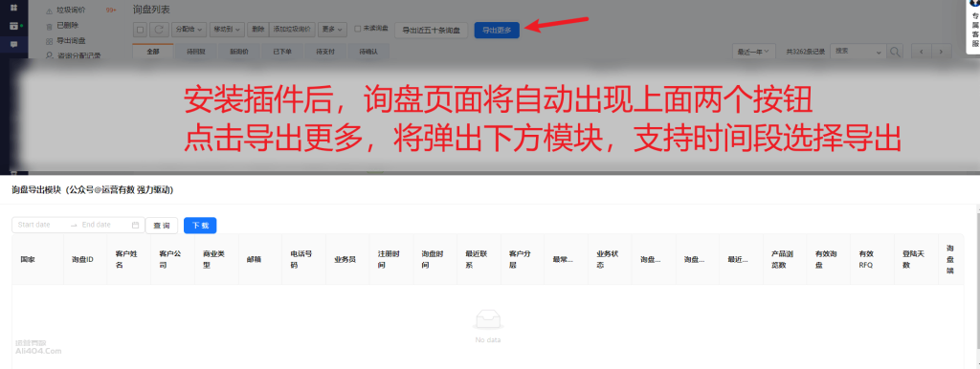This screenshot has width=980, height=369.
Task: Open the 移动到 dropdown
Action: click(x=227, y=30)
